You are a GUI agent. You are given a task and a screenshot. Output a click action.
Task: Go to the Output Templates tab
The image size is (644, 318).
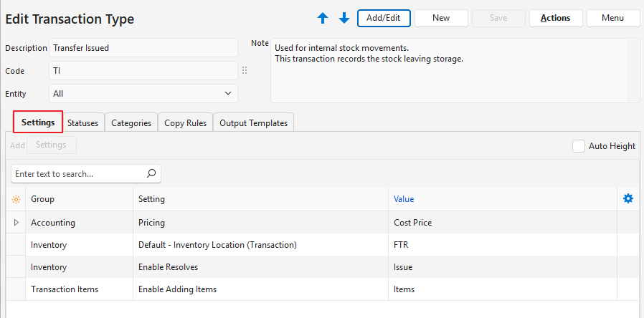[x=253, y=123]
